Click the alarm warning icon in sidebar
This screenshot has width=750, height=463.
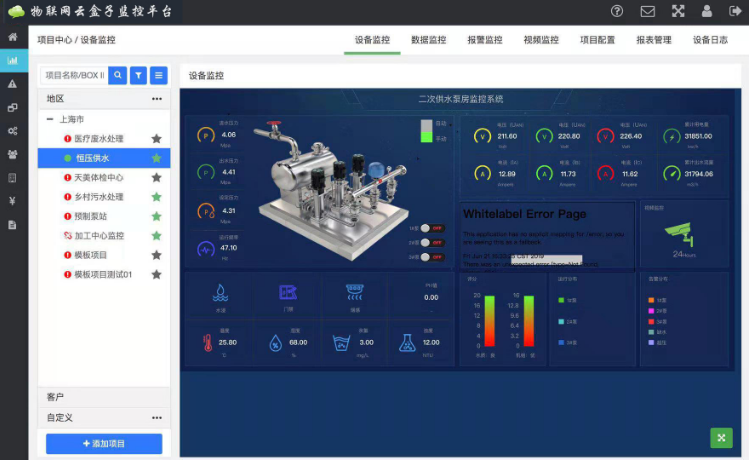(13, 84)
